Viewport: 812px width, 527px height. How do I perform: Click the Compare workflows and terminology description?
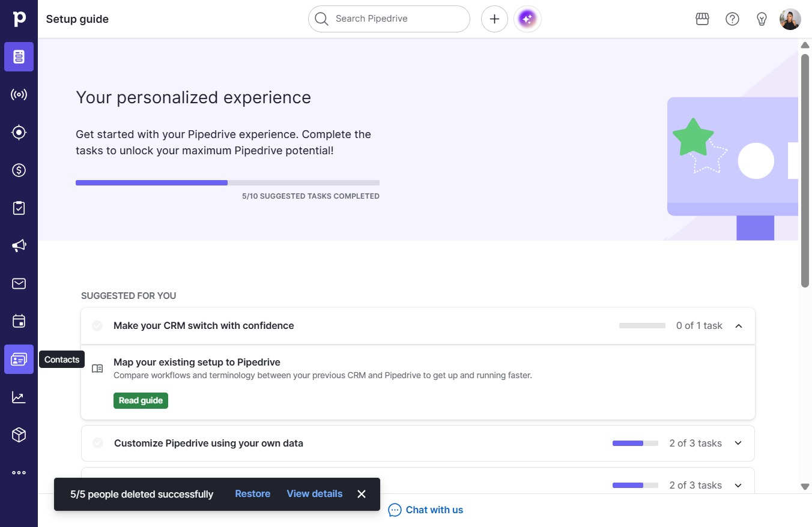pos(323,376)
